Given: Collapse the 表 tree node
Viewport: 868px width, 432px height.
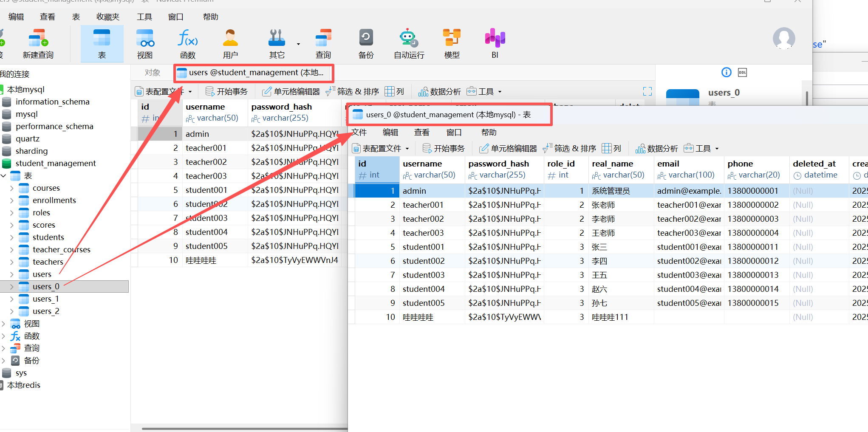Looking at the screenshot, I should [x=4, y=175].
